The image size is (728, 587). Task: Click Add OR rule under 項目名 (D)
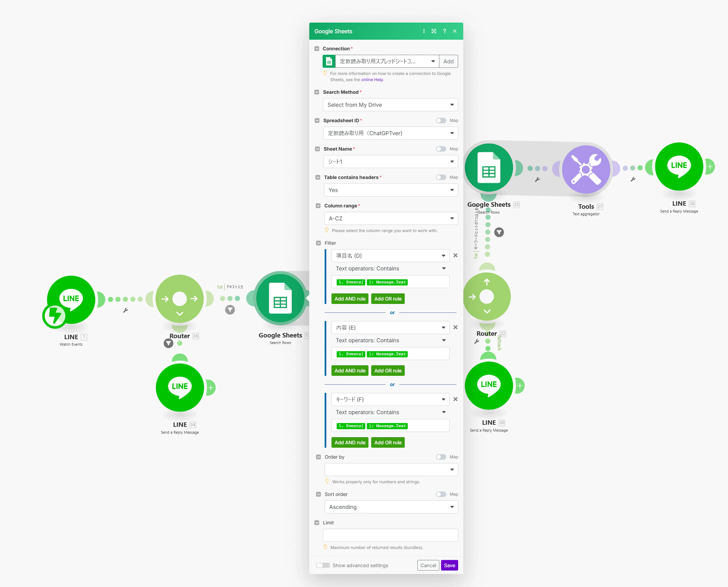tap(388, 299)
